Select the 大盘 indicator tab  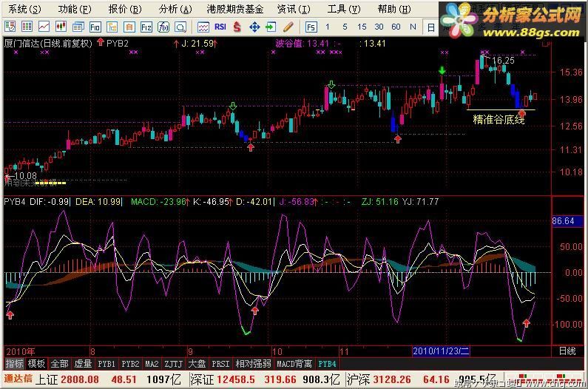coord(197,364)
